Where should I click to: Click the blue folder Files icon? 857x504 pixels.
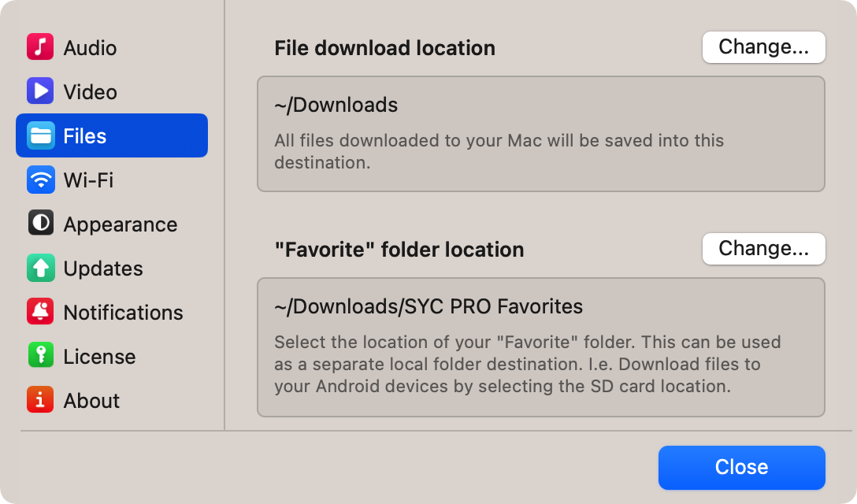coord(40,135)
